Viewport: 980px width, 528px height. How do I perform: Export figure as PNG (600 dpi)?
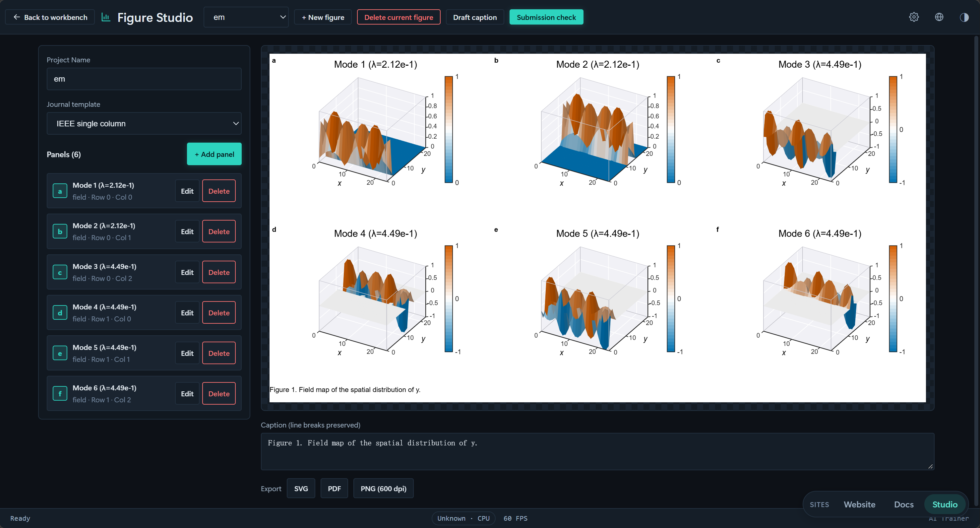383,489
